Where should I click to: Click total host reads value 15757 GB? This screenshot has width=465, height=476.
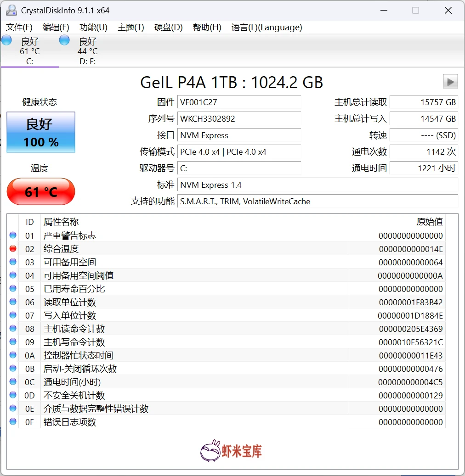click(424, 102)
